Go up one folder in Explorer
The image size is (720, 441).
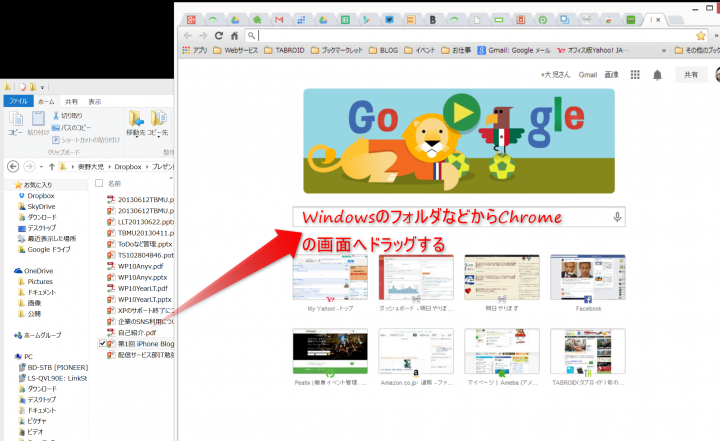coord(51,166)
